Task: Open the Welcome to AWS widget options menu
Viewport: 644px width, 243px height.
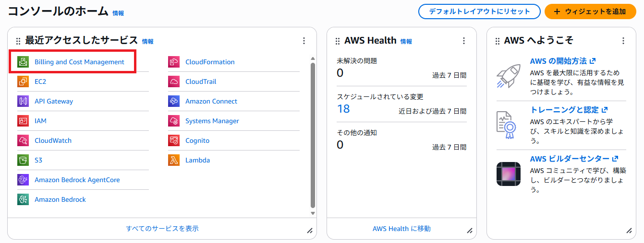Action: (x=623, y=41)
